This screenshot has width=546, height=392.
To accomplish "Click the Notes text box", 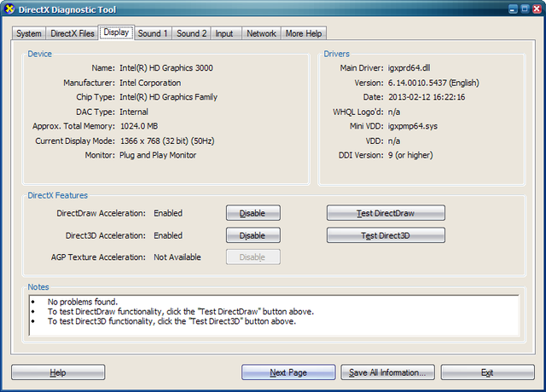I will 274,315.
